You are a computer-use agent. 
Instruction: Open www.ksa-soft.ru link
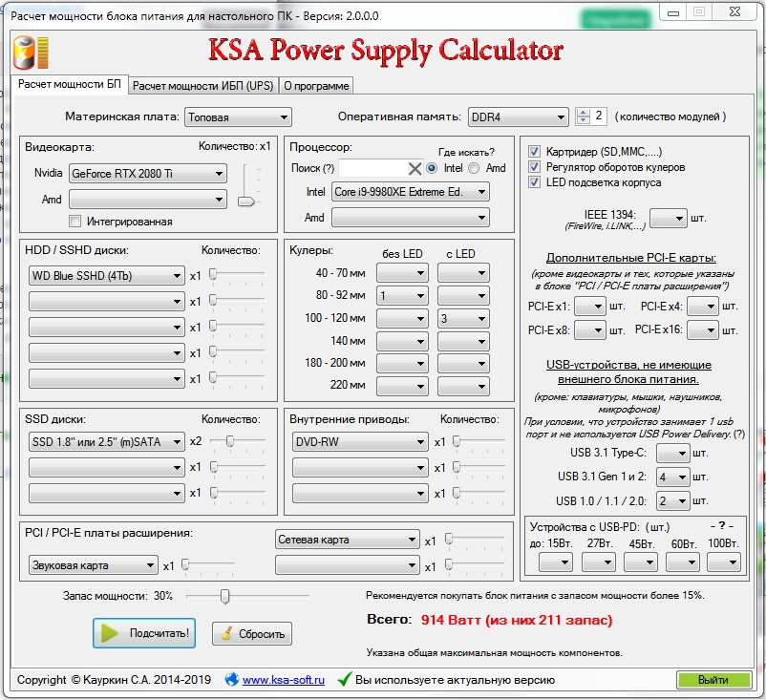[x=284, y=680]
